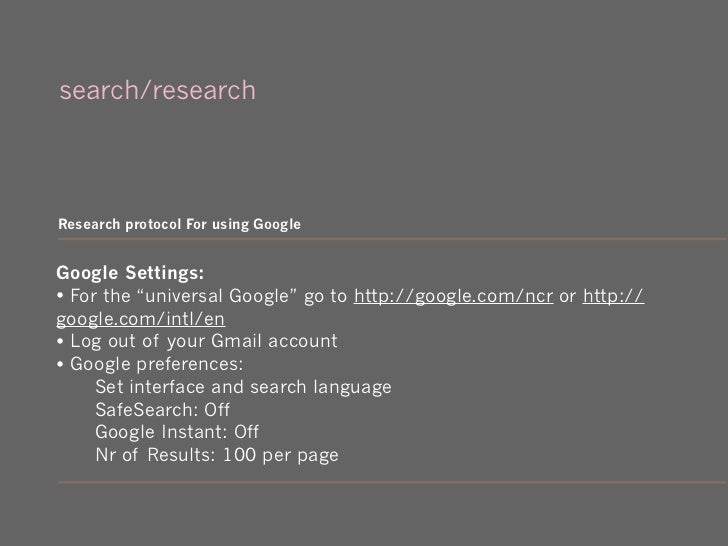Click the "Google preferences:" bullet text
The width and height of the screenshot is (728, 546).
point(156,364)
